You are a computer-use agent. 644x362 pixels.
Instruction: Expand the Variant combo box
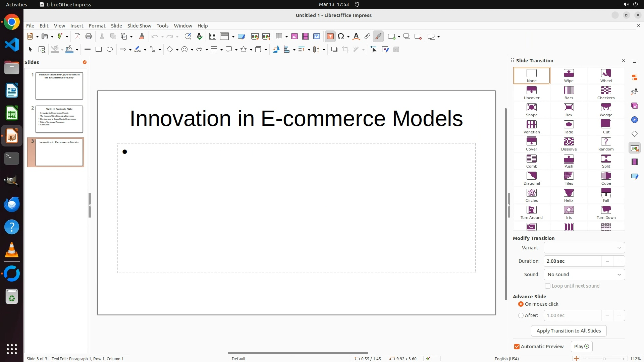(x=584, y=248)
